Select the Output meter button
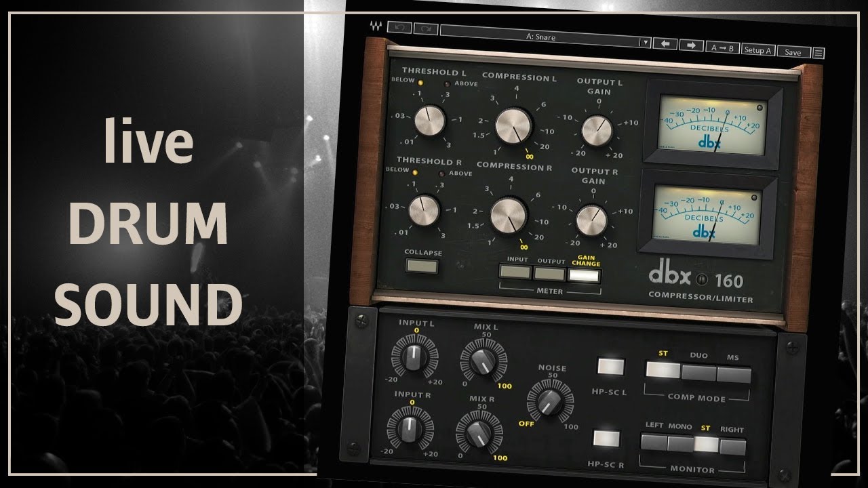The image size is (868, 488). click(x=549, y=273)
